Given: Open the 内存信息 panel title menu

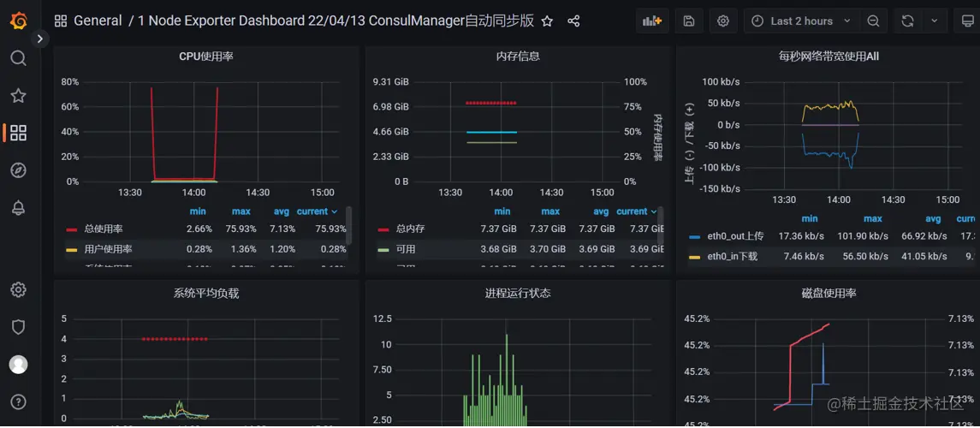Looking at the screenshot, I should (518, 56).
